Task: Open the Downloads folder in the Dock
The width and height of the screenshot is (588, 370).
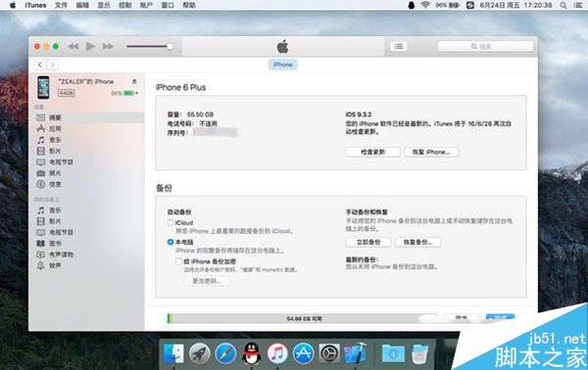Action: [393, 352]
